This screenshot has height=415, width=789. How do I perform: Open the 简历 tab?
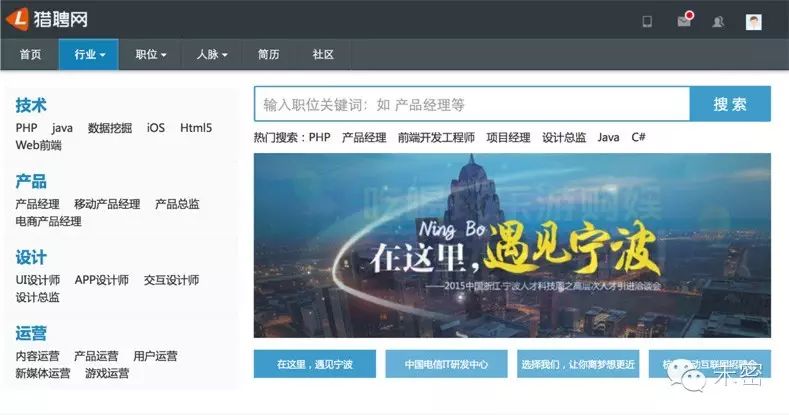(x=268, y=54)
